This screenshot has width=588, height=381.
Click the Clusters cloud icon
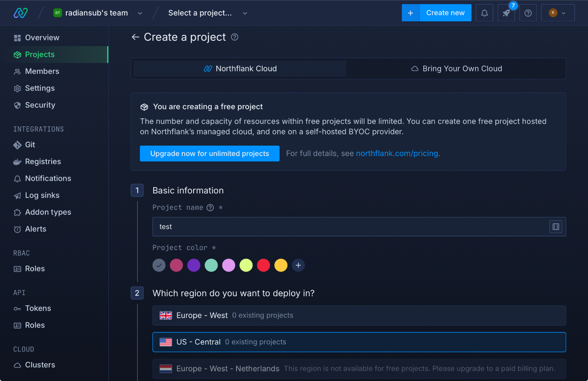17,365
